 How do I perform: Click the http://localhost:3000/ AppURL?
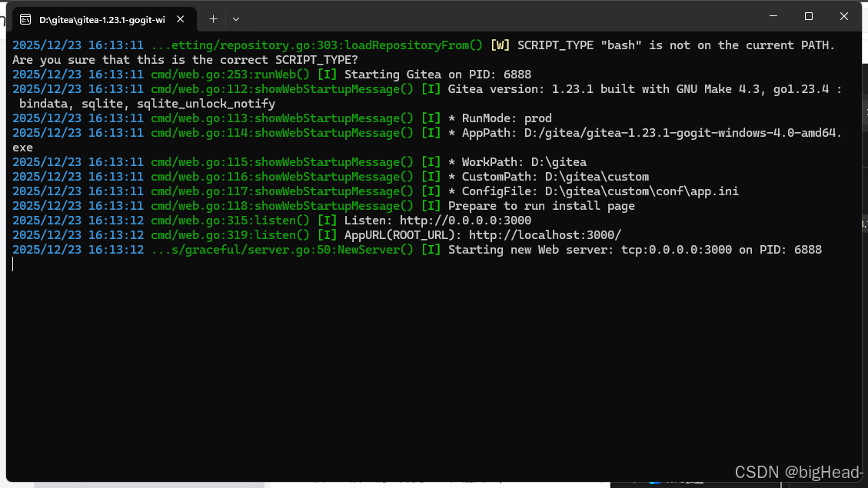(545, 235)
